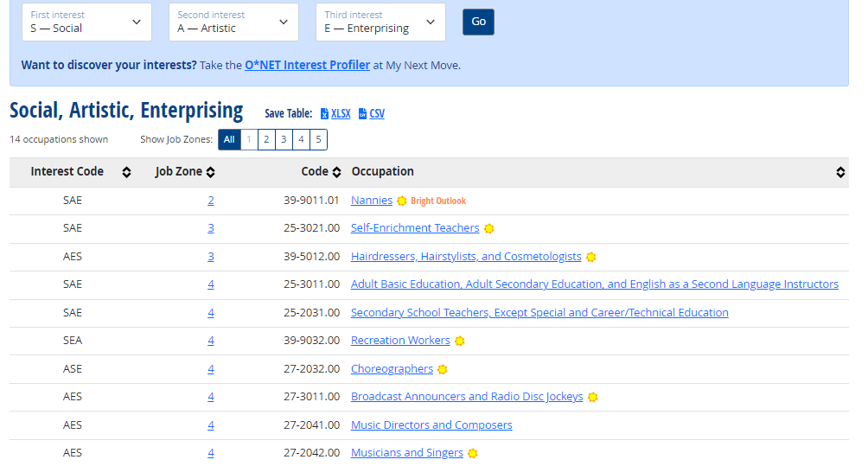Filter by Job Zone 3 tab
The width and height of the screenshot is (868, 466).
click(x=284, y=140)
